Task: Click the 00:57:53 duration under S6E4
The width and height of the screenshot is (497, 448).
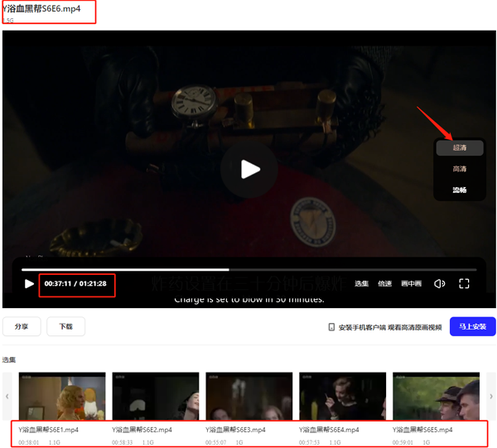Action: [x=309, y=442]
